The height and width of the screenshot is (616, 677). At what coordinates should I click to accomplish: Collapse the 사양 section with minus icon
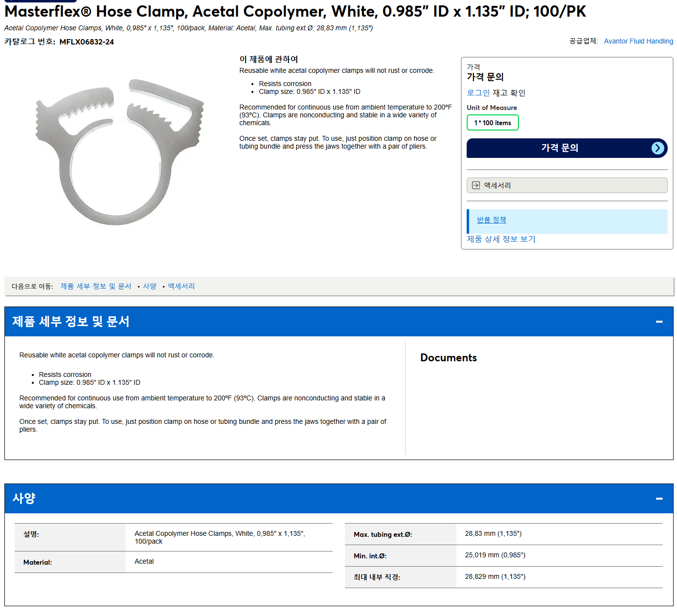pyautogui.click(x=659, y=499)
